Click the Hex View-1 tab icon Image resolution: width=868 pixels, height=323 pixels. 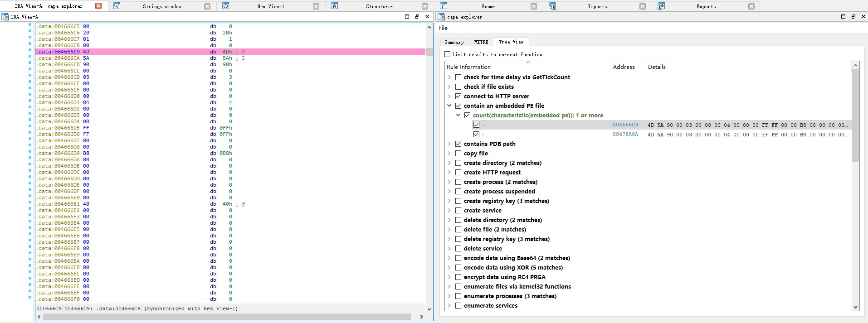226,6
